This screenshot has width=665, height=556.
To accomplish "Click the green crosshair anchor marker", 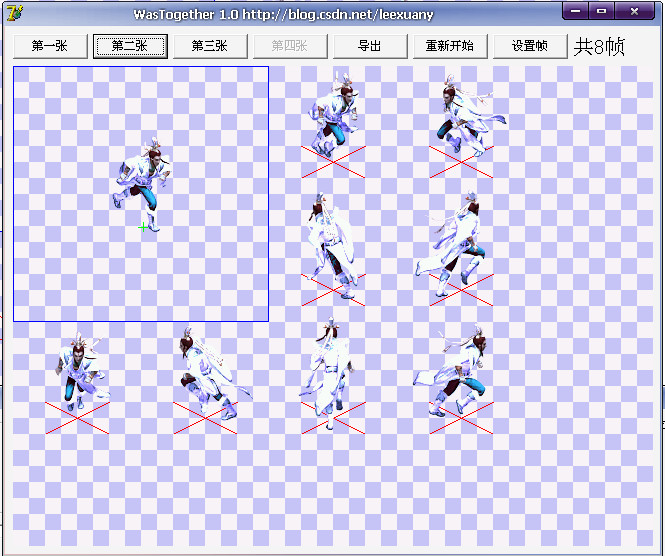I will pyautogui.click(x=143, y=228).
